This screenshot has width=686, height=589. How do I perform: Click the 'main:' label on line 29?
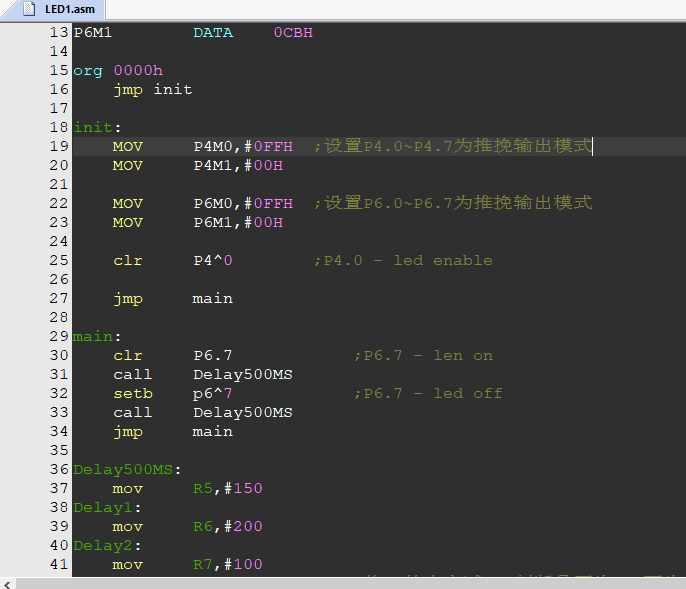(97, 337)
